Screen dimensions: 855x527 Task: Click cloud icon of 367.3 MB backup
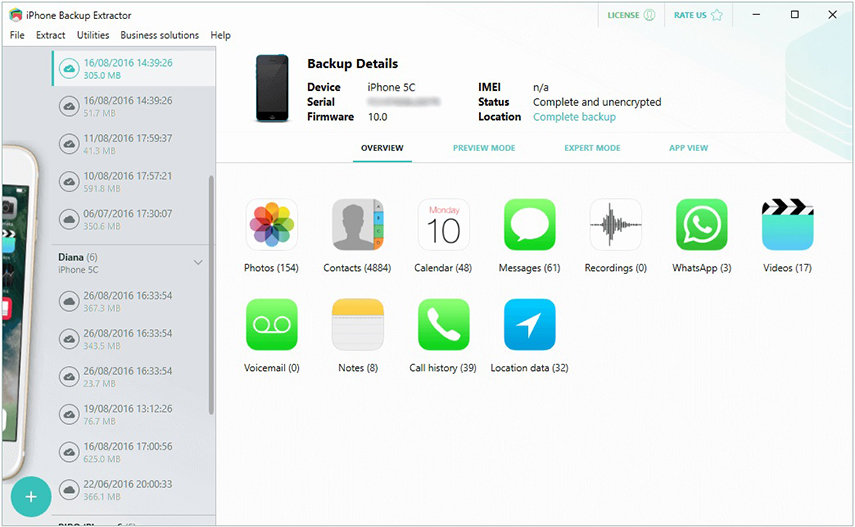(69, 301)
